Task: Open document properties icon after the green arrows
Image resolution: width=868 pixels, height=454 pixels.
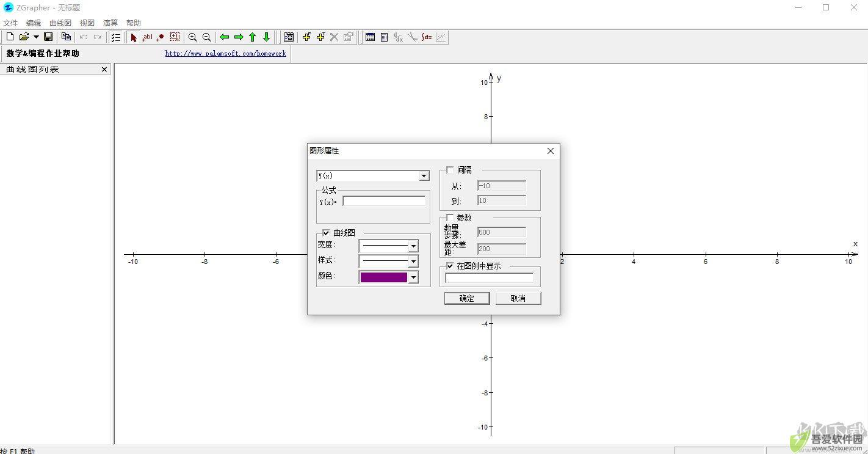Action: coord(289,37)
